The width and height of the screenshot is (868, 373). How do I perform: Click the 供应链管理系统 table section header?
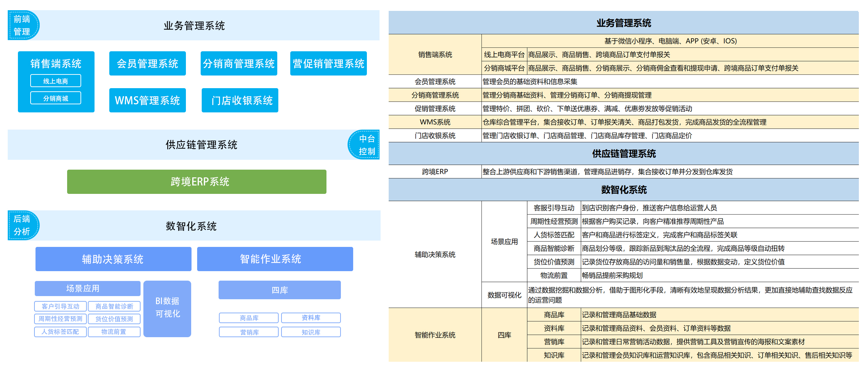[623, 153]
